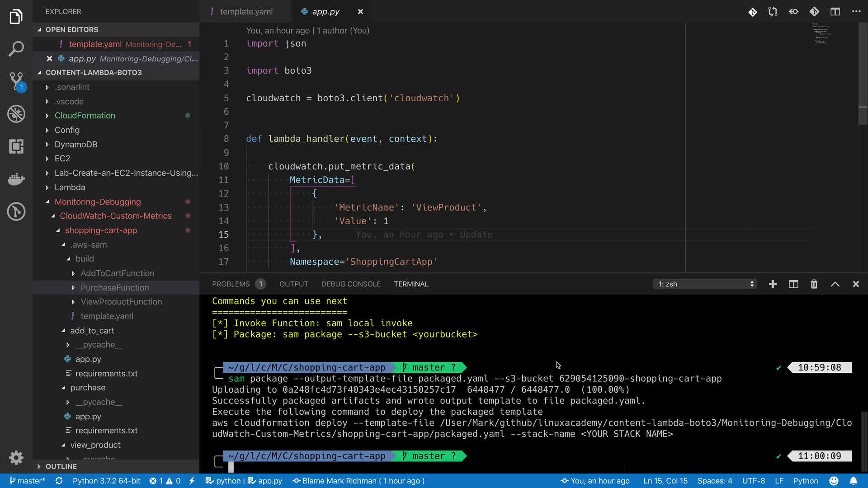868x488 pixels.
Task: Open Source Control view with badge
Action: pyautogui.click(x=16, y=81)
